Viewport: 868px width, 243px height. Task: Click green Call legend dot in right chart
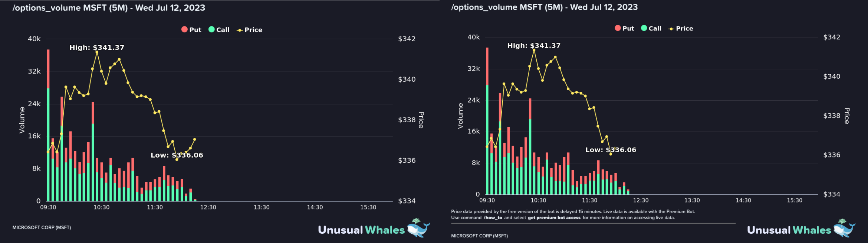coord(644,28)
